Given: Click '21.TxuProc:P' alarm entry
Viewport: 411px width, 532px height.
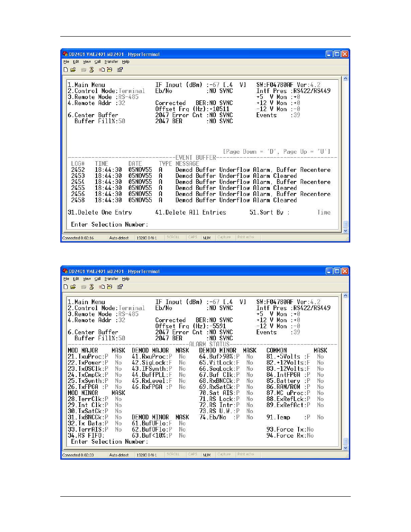Looking at the screenshot, I should click(x=88, y=357).
